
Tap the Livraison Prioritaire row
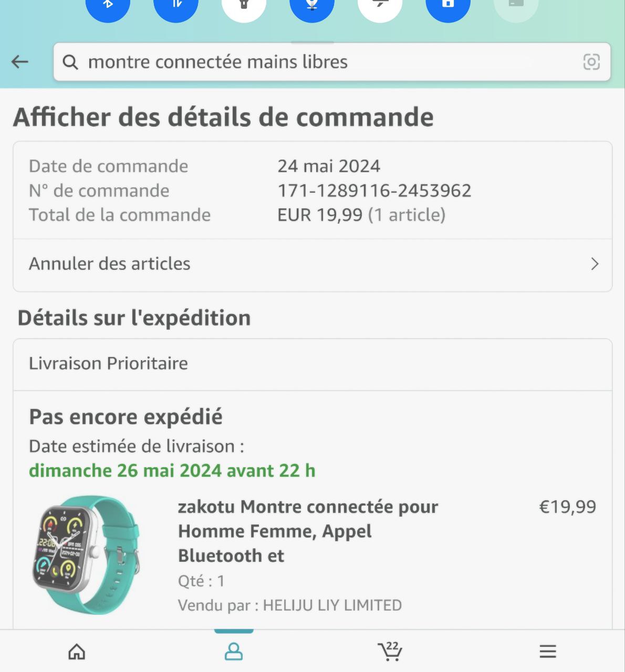pyautogui.click(x=312, y=364)
